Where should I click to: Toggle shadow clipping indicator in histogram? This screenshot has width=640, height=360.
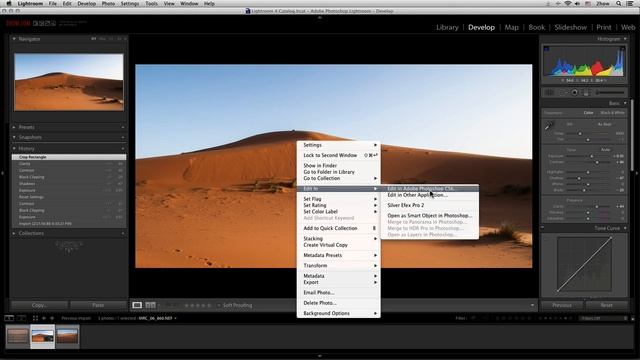[x=546, y=49]
